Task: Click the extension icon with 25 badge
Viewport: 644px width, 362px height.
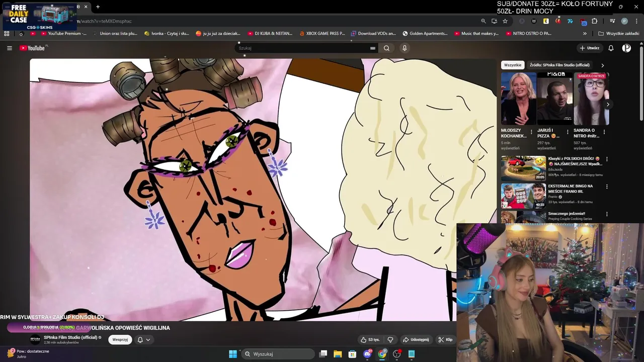Action: 583,22
